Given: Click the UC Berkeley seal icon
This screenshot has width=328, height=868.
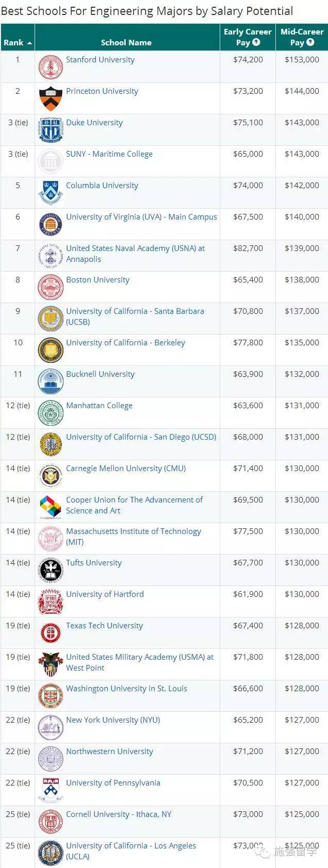Looking at the screenshot, I should click(51, 350).
